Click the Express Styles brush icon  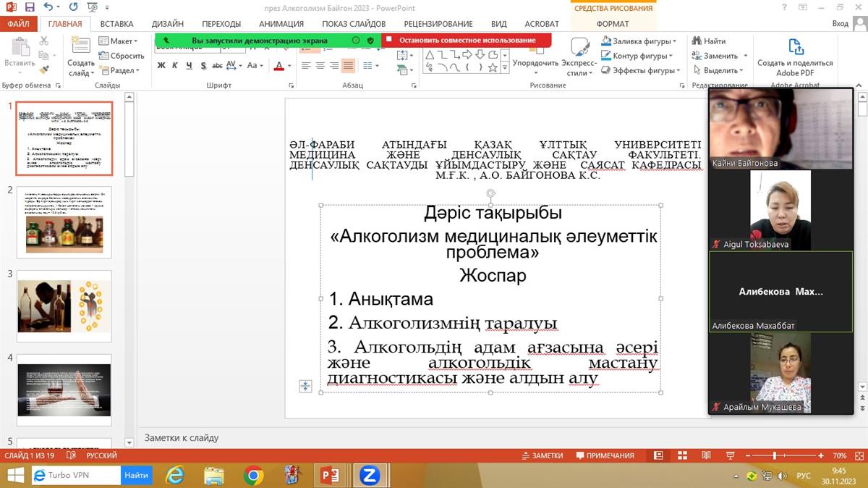click(579, 49)
